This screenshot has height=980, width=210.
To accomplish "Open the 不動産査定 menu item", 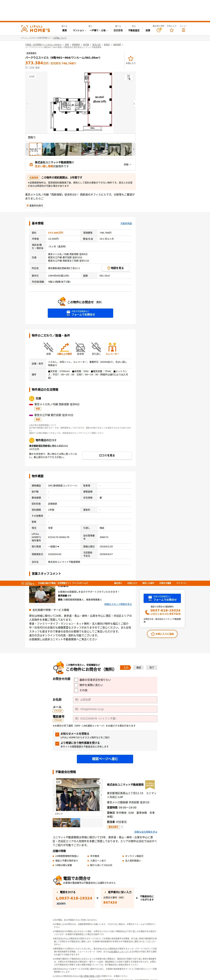I will [134, 30].
